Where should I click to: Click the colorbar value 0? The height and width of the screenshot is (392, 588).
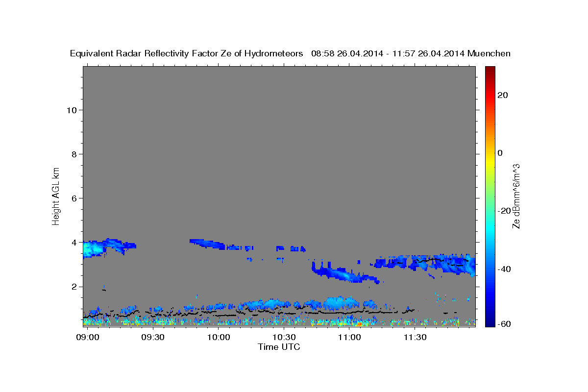(500, 153)
